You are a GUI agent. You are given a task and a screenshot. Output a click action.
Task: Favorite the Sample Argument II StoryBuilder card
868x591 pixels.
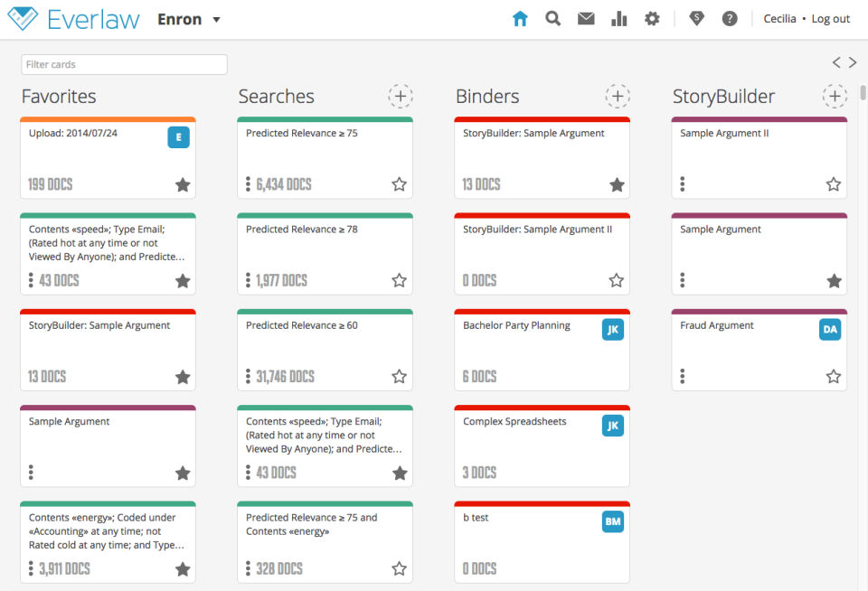point(834,184)
